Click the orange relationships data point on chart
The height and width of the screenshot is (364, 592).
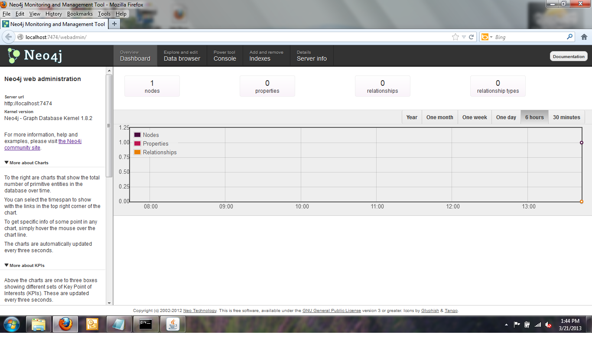[x=582, y=201]
